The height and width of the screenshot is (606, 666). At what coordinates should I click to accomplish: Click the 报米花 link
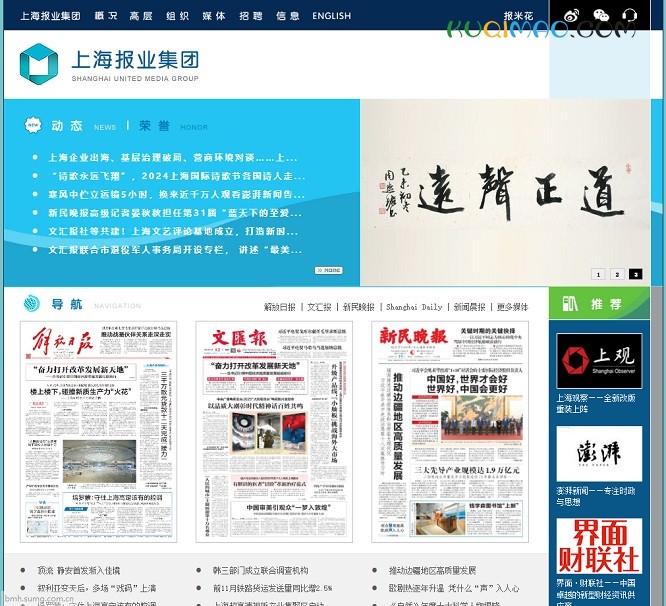pos(518,16)
